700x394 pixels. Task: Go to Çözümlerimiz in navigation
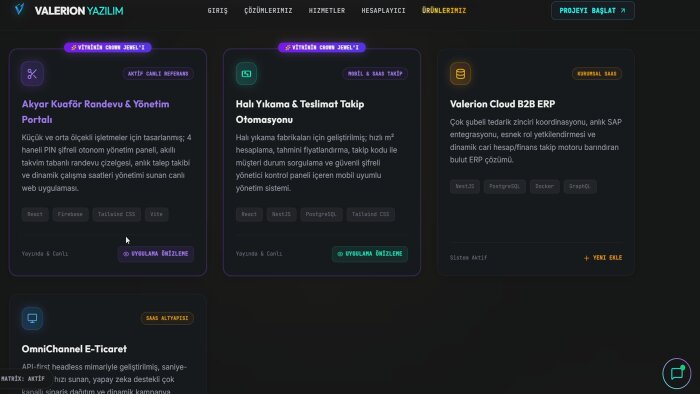coord(268,10)
